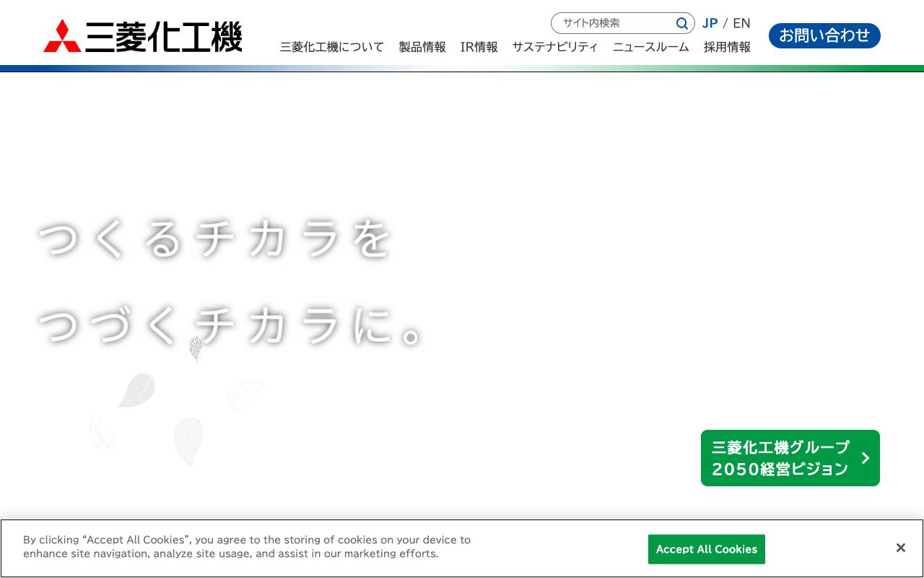Expand the 製品情報 navigation dropdown
The width and height of the screenshot is (924, 578).
(422, 47)
